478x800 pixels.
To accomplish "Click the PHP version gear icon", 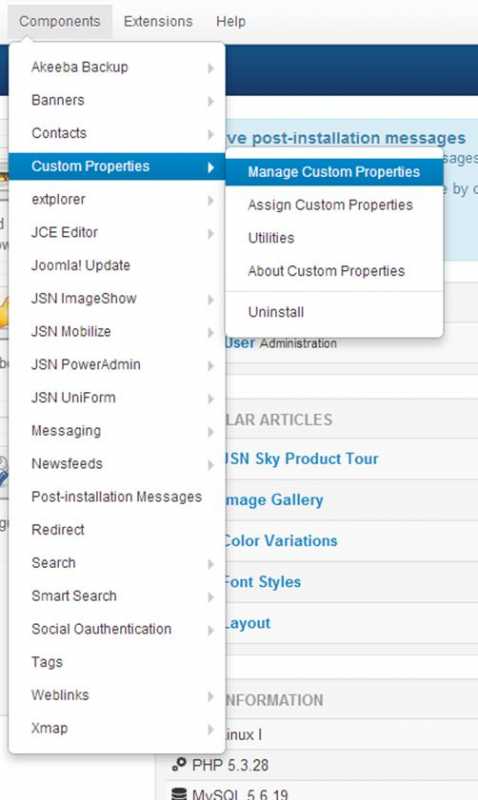I will tap(179, 764).
